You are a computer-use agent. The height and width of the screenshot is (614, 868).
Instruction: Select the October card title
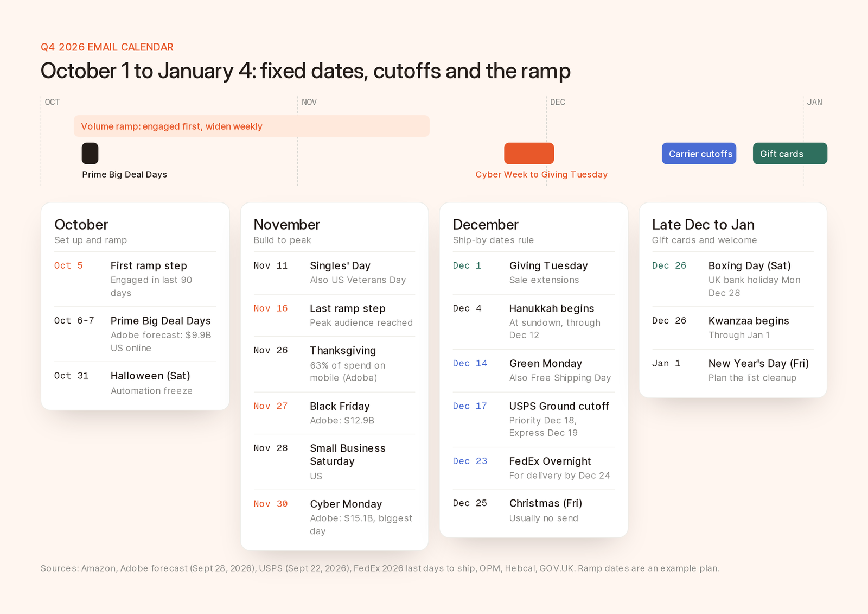click(81, 224)
